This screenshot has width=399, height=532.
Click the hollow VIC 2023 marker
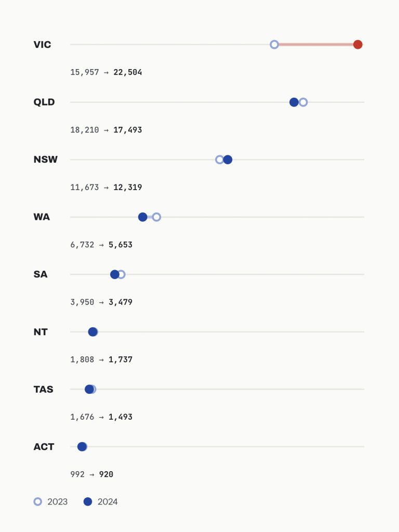(274, 45)
